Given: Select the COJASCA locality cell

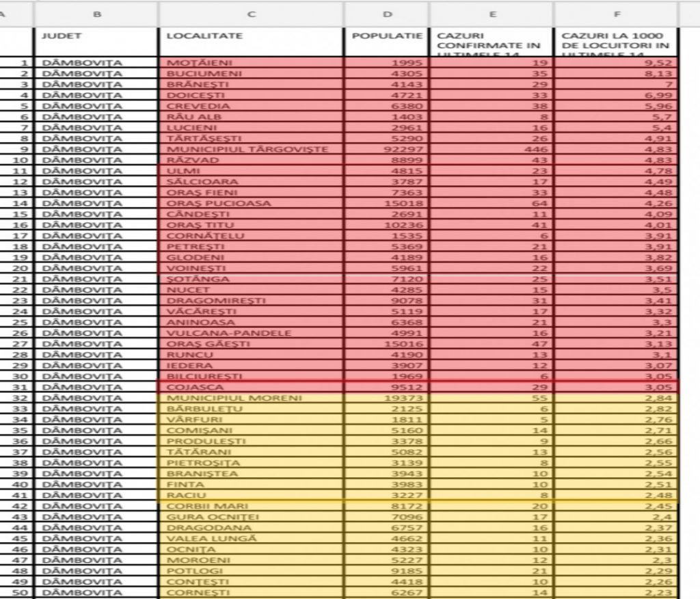Looking at the screenshot, I should point(252,387).
